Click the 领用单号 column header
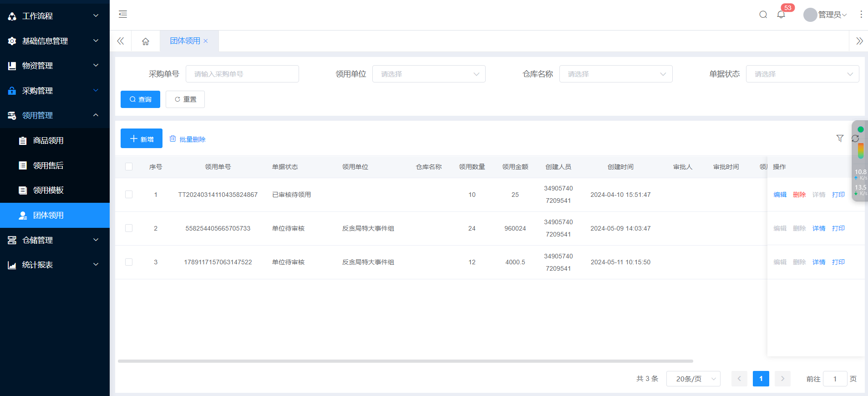The width and height of the screenshot is (868, 396). pos(218,167)
